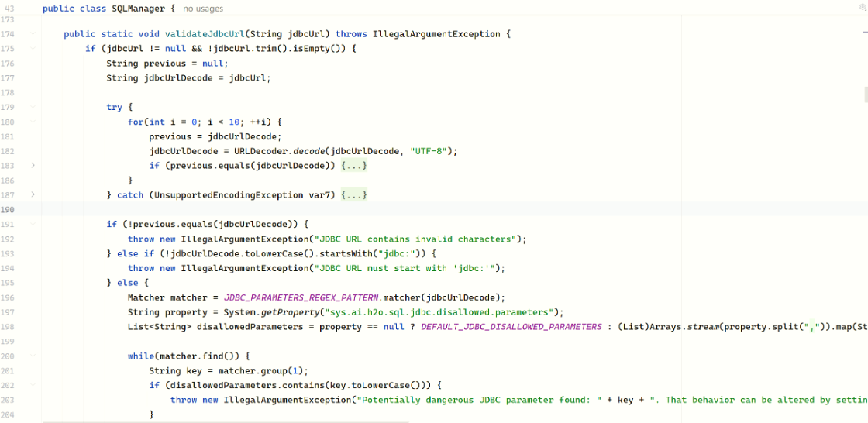This screenshot has height=423, width=868.
Task: Click DEFAULT_JDBC_DISALLOWED_PARAMETERS constant
Action: tap(511, 327)
